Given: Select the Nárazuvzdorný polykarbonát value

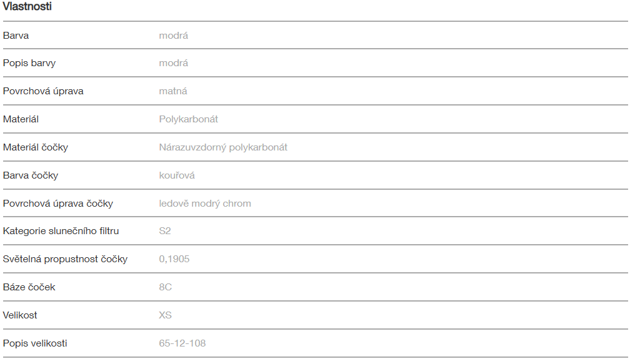Looking at the screenshot, I should [223, 147].
